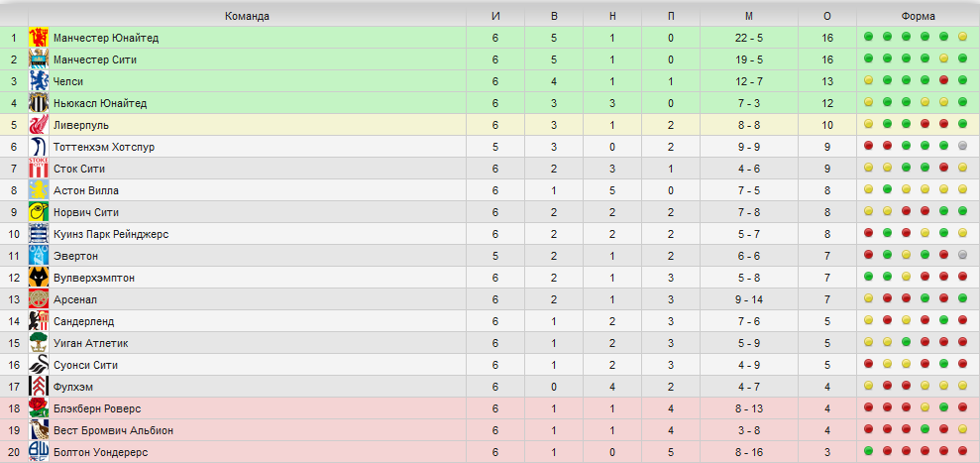Open the Вест Бромвич Альбион team link
This screenshot has height=463, width=980.
(114, 430)
